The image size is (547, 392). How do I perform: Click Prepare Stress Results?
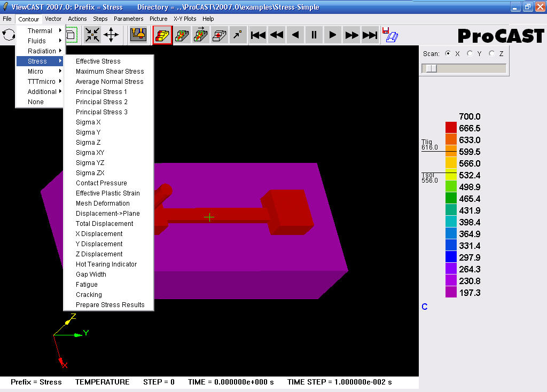point(108,304)
